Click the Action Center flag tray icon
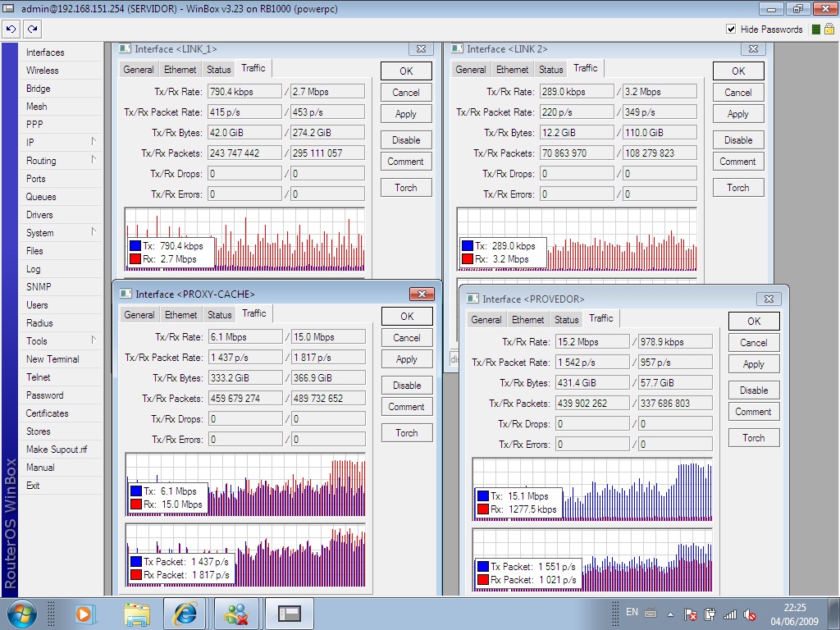The height and width of the screenshot is (630, 840). point(691,614)
